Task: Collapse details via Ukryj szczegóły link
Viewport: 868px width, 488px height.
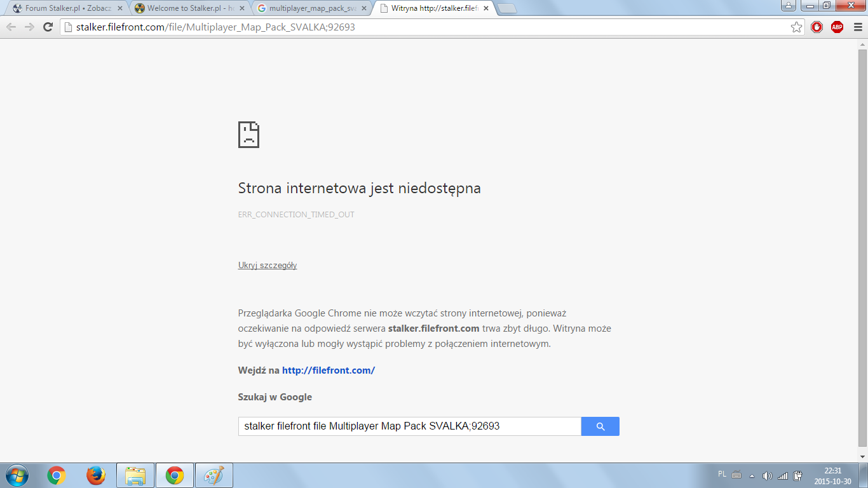Action: pyautogui.click(x=268, y=265)
